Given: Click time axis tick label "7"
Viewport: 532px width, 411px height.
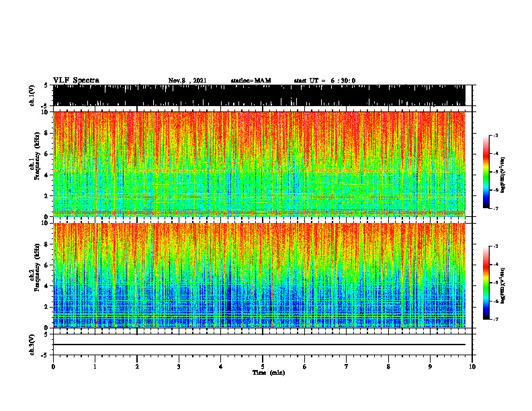Looking at the screenshot, I should [347, 367].
